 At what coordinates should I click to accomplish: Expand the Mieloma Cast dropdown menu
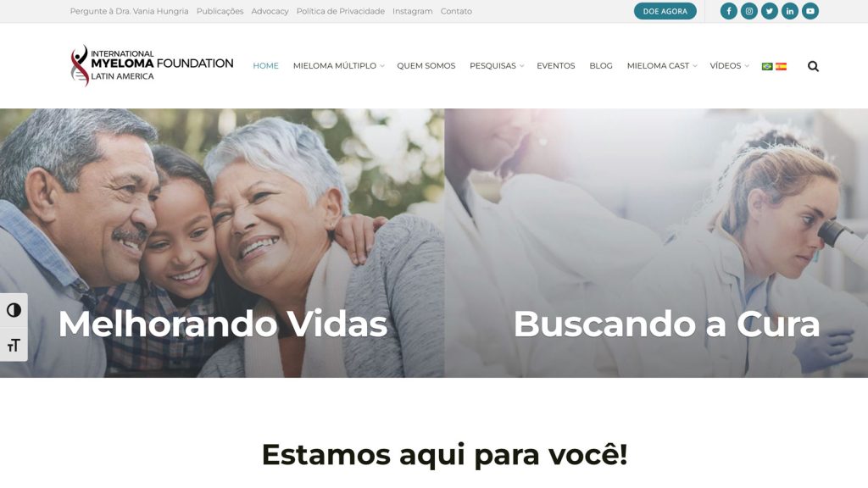pos(661,66)
